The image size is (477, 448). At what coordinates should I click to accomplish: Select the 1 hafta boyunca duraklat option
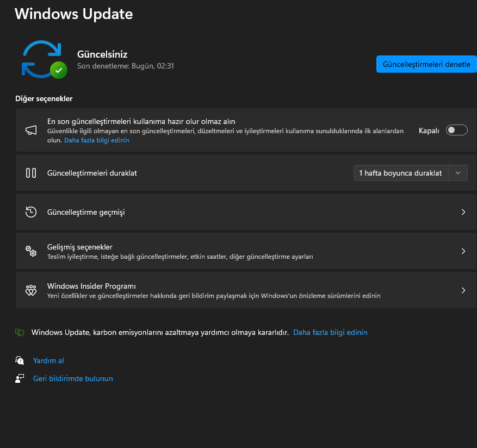401,173
